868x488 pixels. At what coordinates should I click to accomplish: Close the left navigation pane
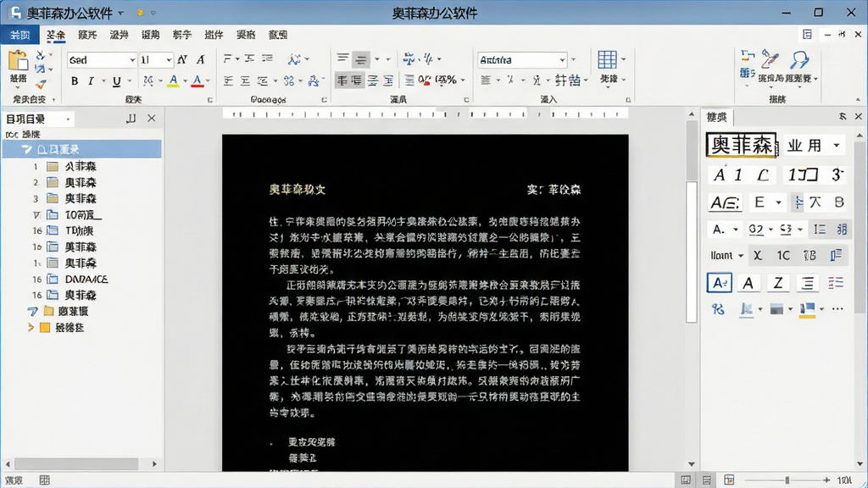pos(151,119)
